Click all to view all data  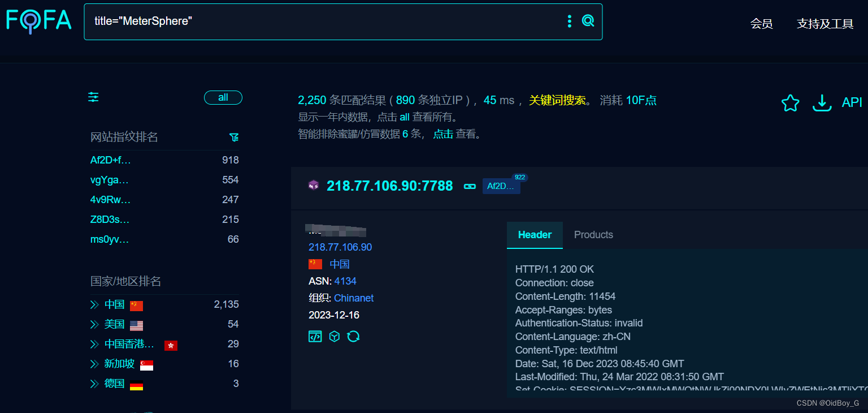coord(405,118)
